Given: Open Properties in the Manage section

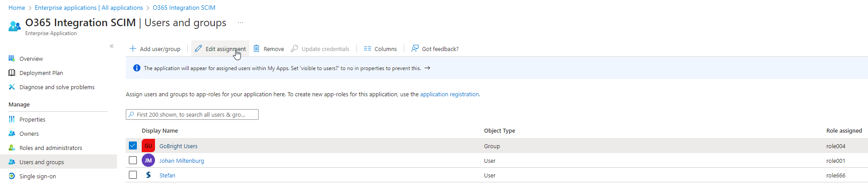Looking at the screenshot, I should coord(32,119).
